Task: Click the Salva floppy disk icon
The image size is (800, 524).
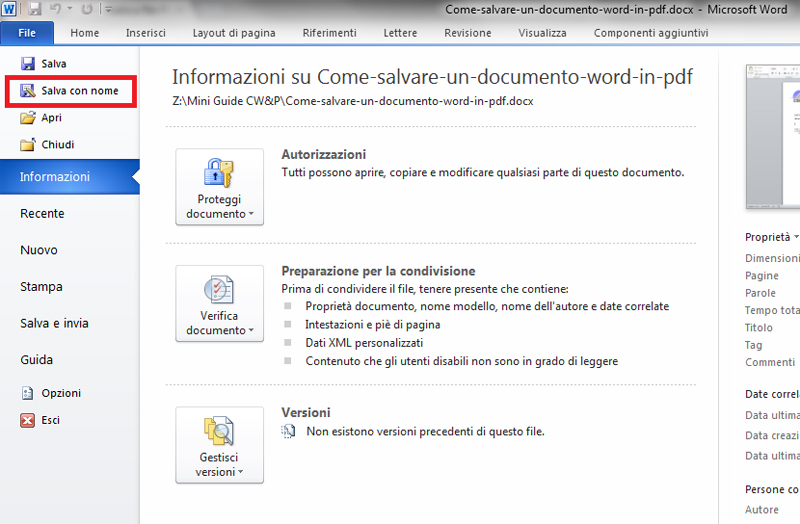Action: tap(28, 63)
